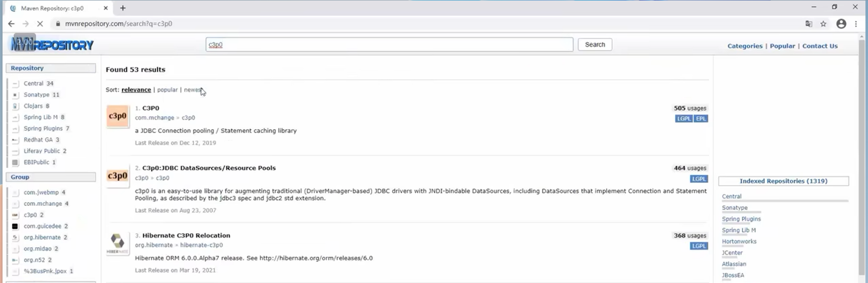Click the Central repository icon in sidebar

(x=15, y=84)
